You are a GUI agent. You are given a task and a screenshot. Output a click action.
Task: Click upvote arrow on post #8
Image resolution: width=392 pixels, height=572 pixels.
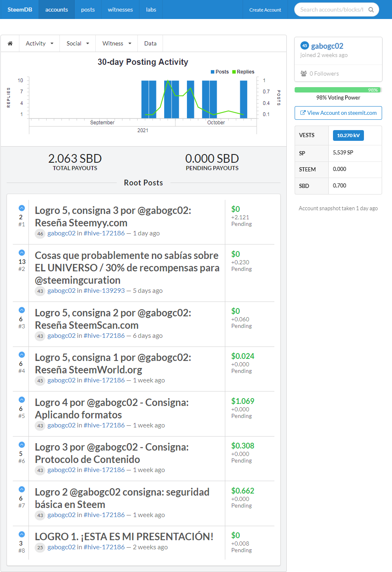tap(22, 534)
